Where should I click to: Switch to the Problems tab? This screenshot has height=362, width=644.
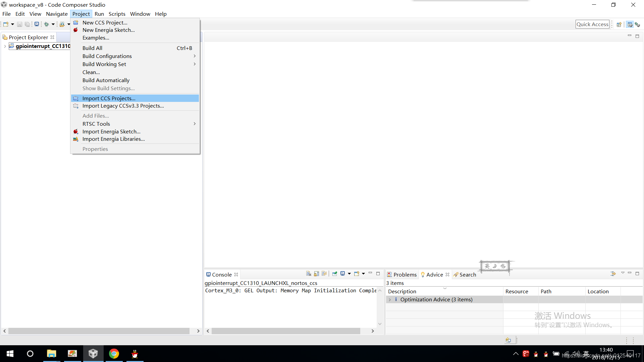402,275
